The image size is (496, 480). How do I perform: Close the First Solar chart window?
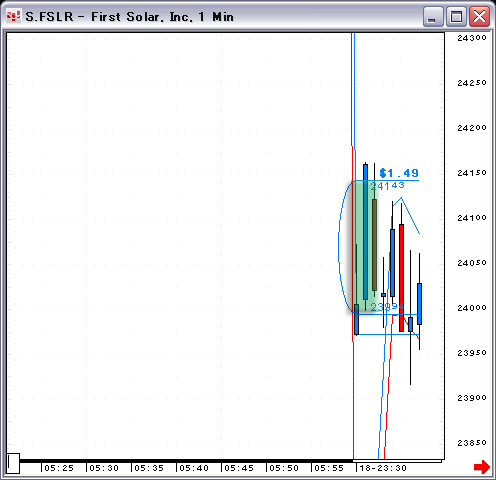[479, 16]
